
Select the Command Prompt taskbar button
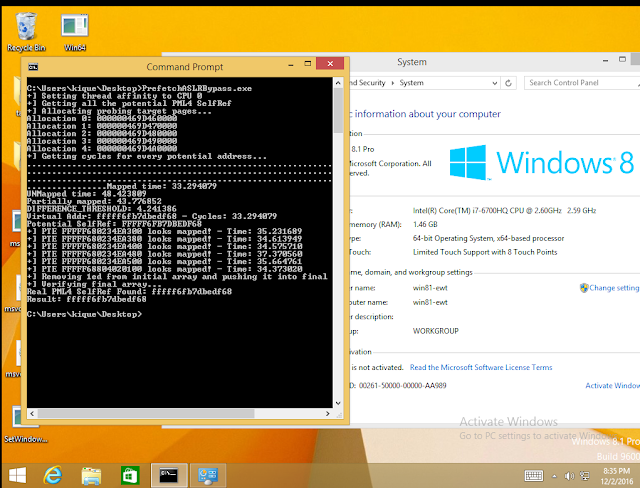[x=169, y=475]
